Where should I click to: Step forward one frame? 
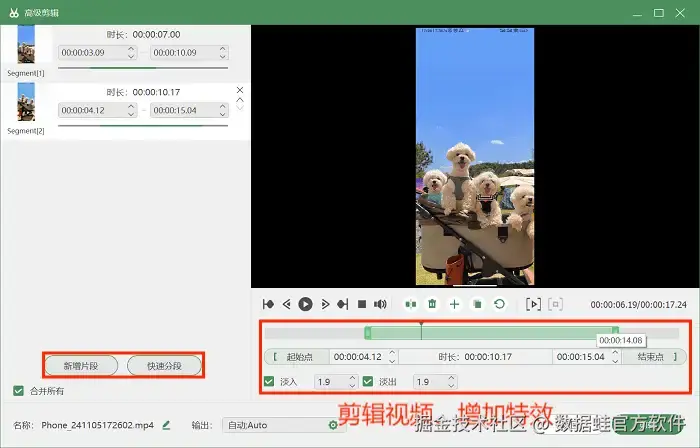(x=325, y=304)
